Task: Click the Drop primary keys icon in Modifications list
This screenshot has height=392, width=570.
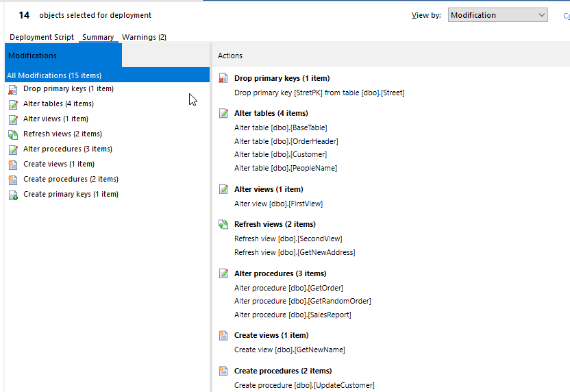Action: pos(12,89)
